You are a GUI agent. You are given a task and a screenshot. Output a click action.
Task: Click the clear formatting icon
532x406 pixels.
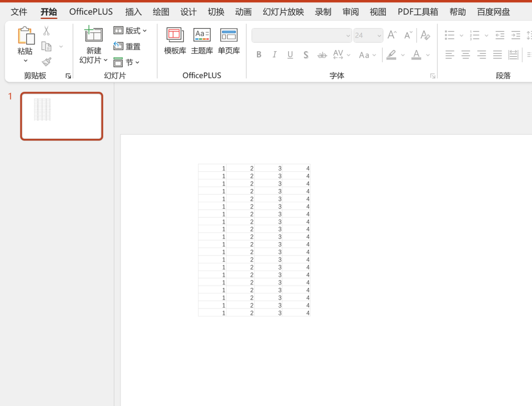pos(426,35)
